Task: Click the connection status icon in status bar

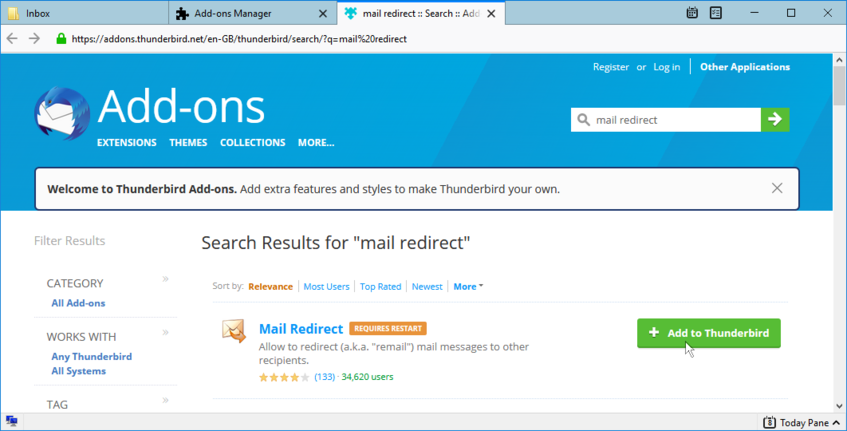Action: pyautogui.click(x=11, y=421)
